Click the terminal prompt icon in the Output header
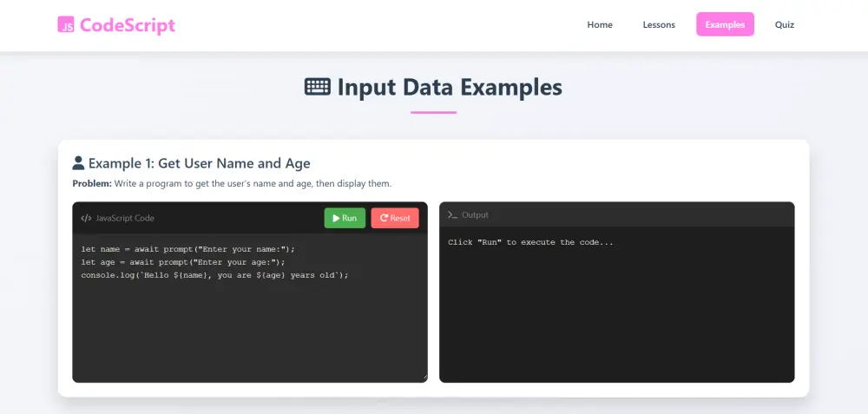Screen dimensions: 868x414 click(x=452, y=214)
